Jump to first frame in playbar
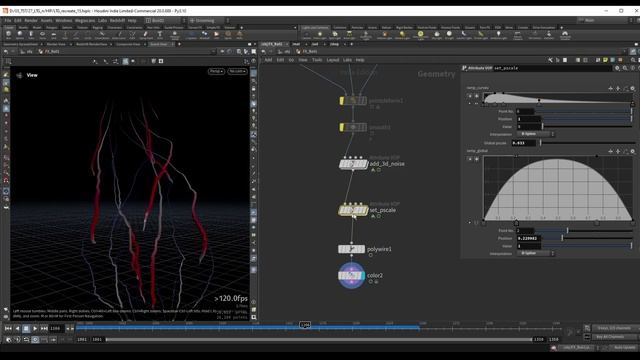This screenshot has height=360, width=640. point(8,328)
